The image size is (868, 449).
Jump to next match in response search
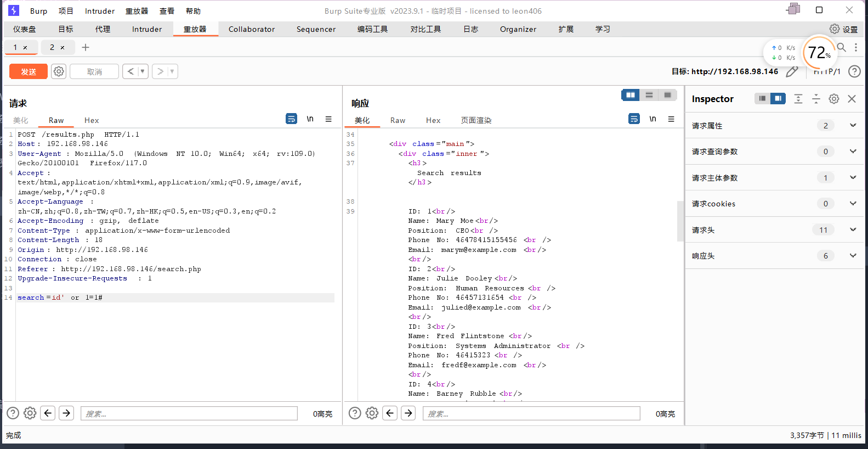(409, 413)
